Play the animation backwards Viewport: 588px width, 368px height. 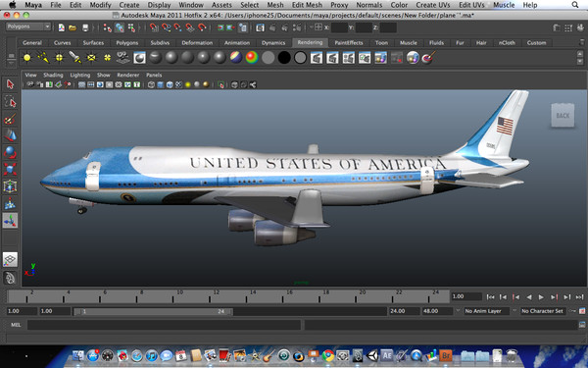(529, 297)
